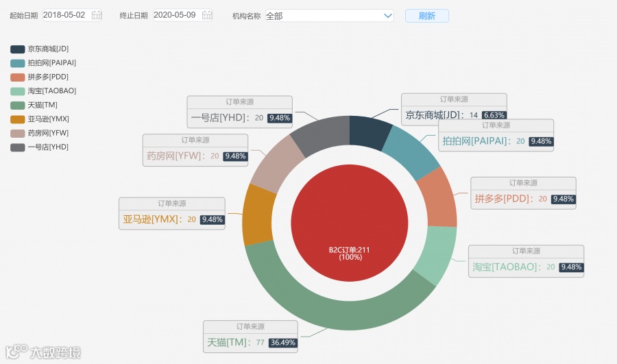Select the orange 亚马逊 donut slice
The height and width of the screenshot is (364, 617).
258,215
